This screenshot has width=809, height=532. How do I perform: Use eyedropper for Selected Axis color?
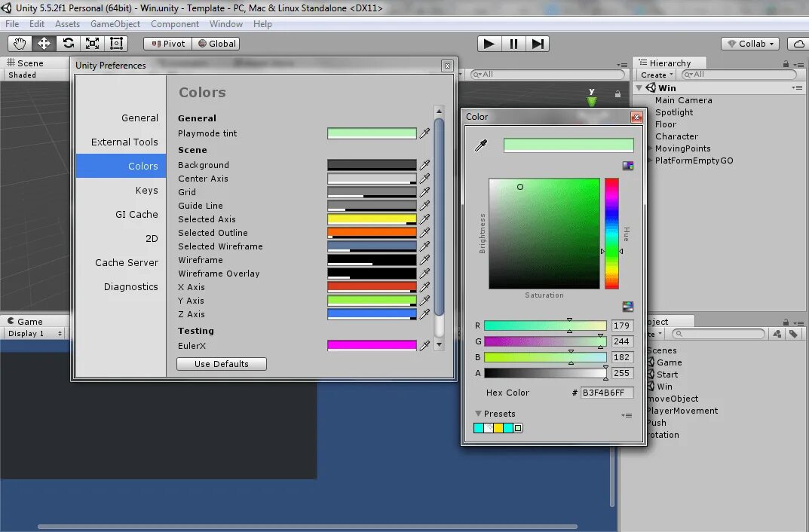click(x=424, y=219)
